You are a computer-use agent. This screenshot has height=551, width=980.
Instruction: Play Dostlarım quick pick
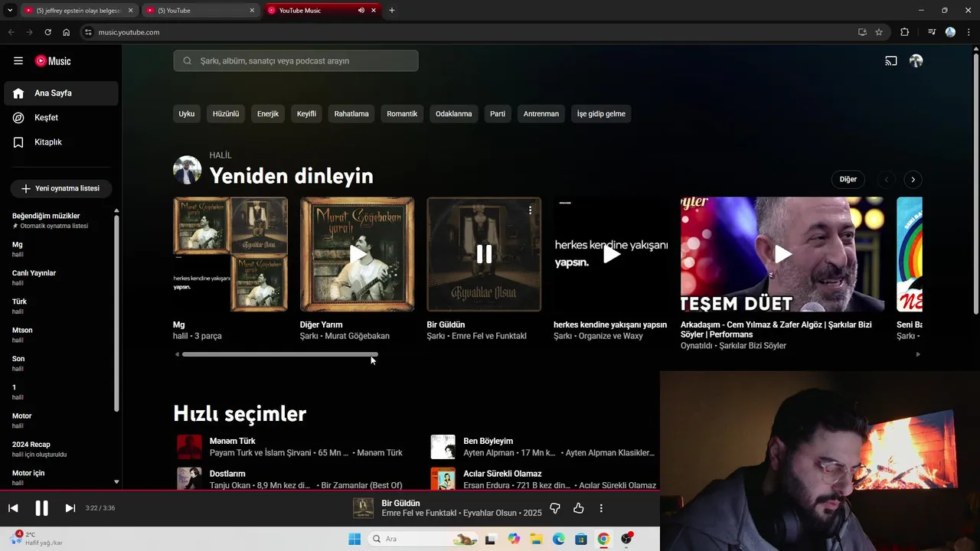189,478
